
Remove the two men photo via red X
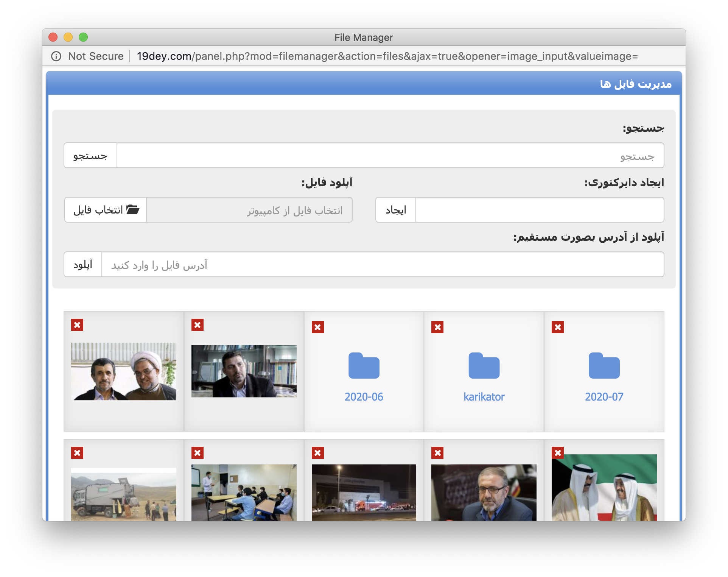tap(77, 325)
